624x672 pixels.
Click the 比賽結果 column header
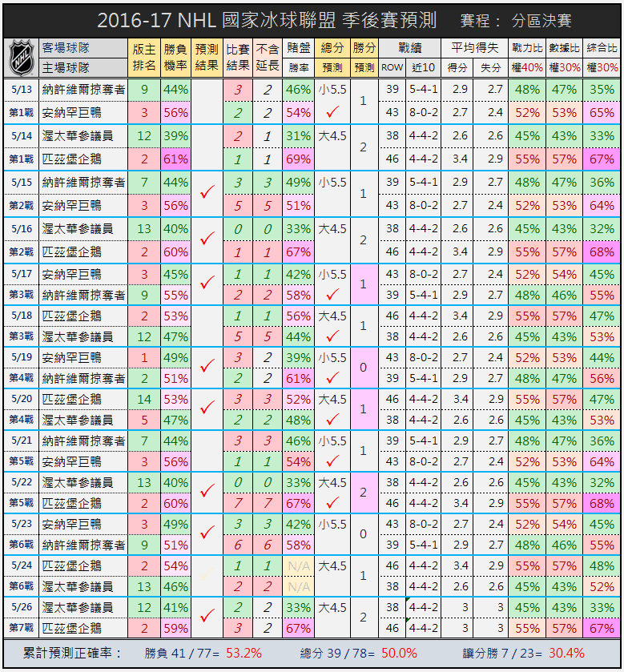pos(238,58)
